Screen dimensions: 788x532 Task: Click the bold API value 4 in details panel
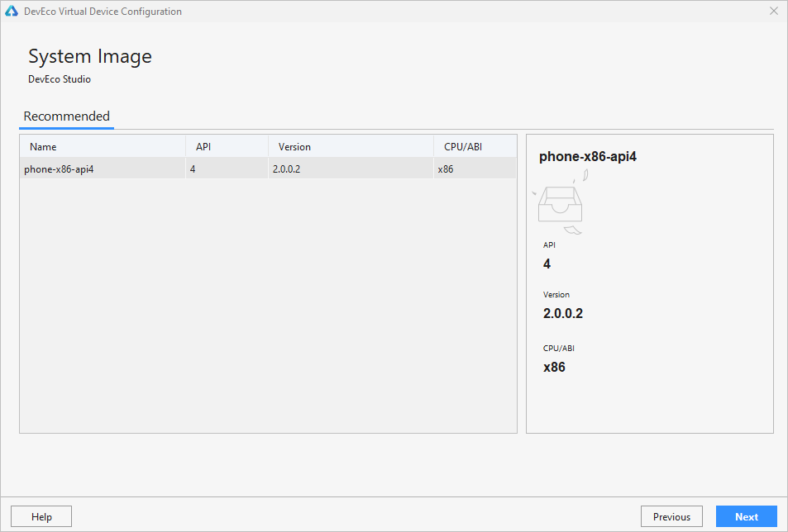point(547,264)
